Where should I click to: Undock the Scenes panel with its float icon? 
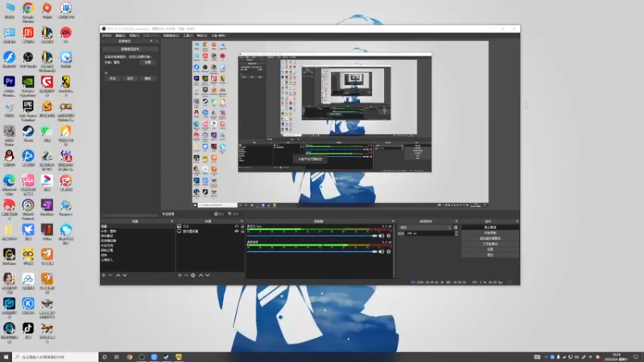coord(172,221)
